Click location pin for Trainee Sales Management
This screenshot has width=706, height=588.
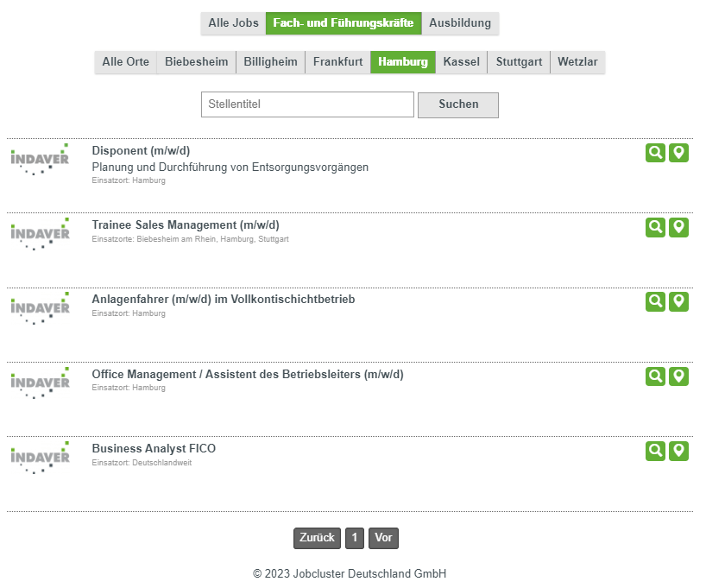coord(679,227)
